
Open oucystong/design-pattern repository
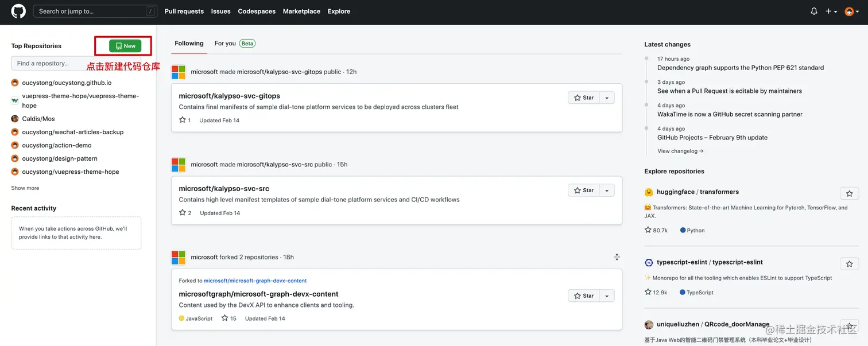pos(60,158)
